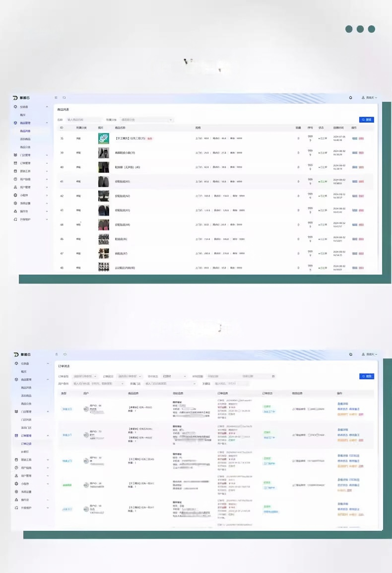Open 查看详情 for the first order row
This screenshot has height=573, width=392.
coord(343,403)
